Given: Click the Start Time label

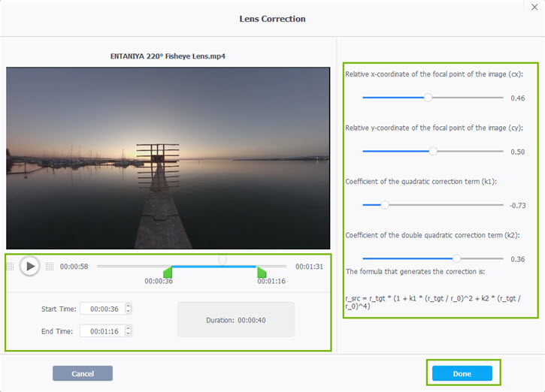Looking at the screenshot, I should point(59,309).
